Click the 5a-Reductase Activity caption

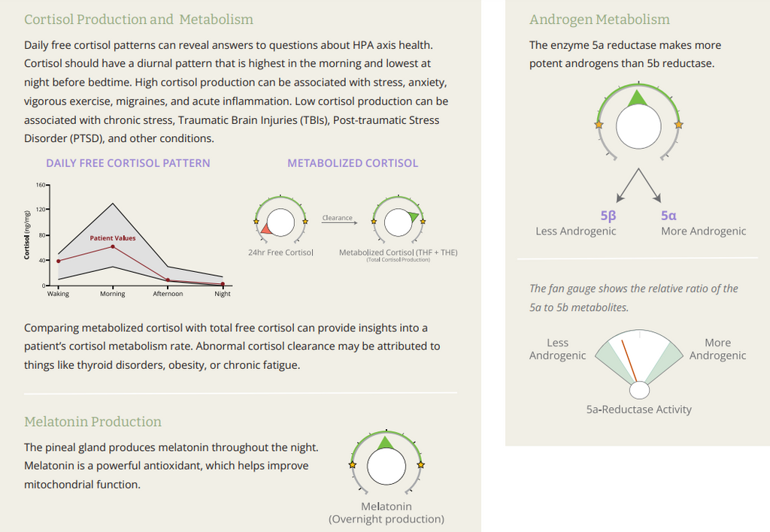click(x=638, y=410)
